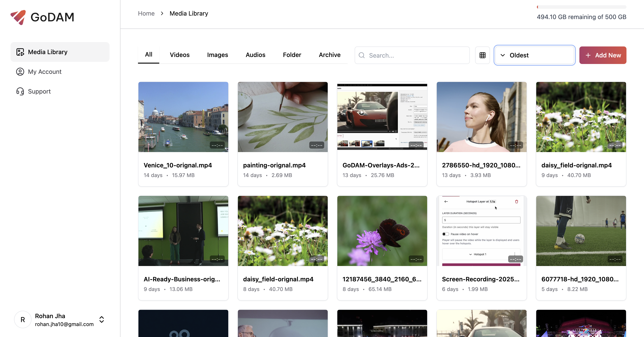Toggle the grid view layout icon

[x=483, y=55]
